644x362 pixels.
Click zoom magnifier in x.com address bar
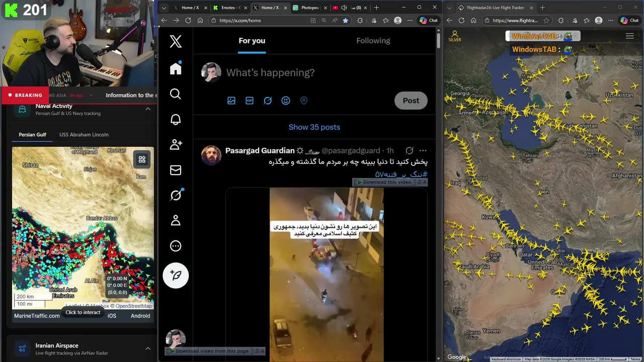pyautogui.click(x=324, y=21)
